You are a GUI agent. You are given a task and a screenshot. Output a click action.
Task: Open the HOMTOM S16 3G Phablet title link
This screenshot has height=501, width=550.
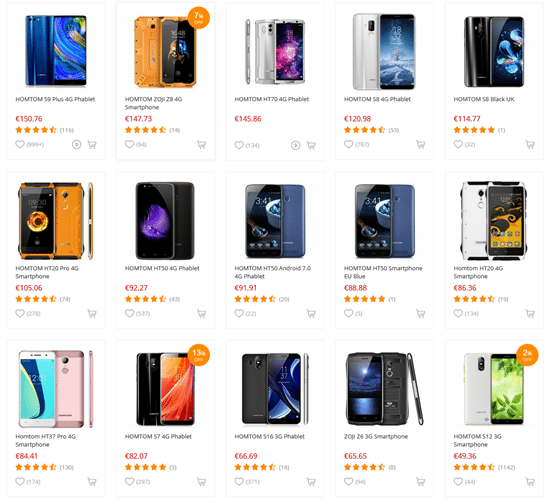point(269,436)
